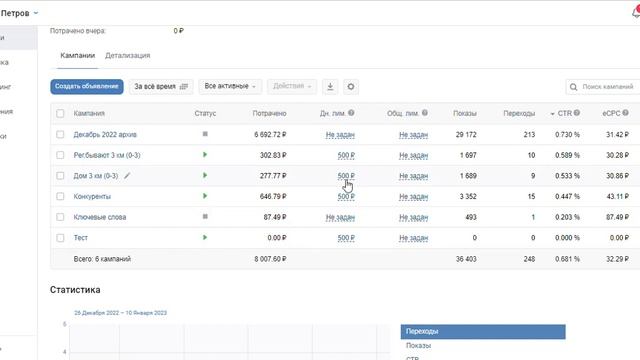This screenshot has width=640, height=360.
Task: Click the Создать объявление button
Action: tap(87, 87)
